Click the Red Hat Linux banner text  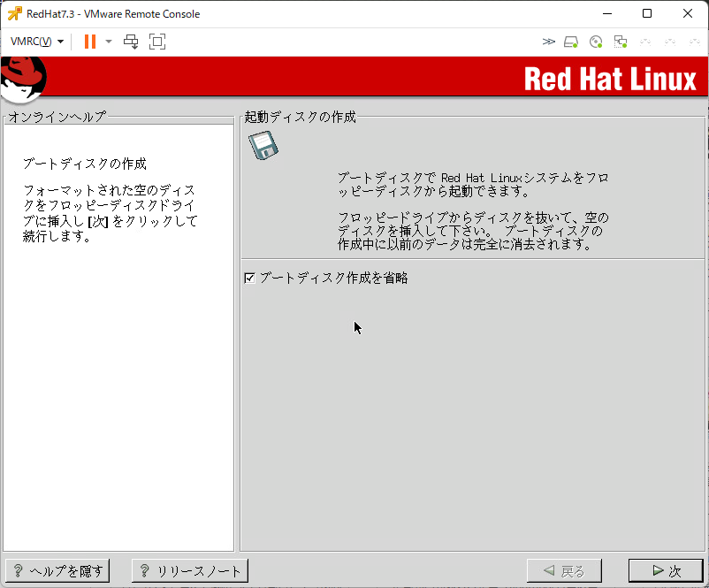click(610, 79)
